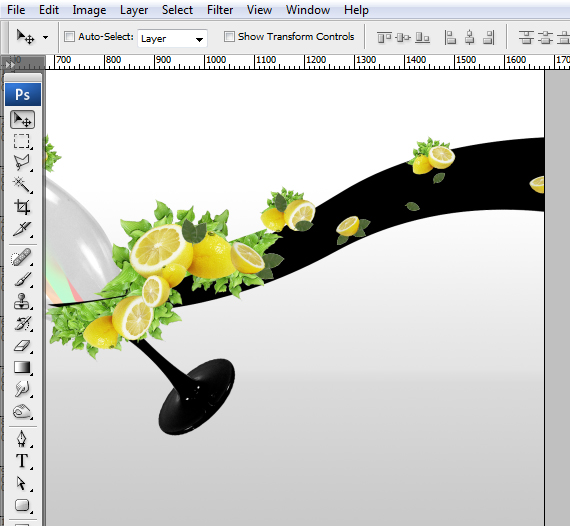The image size is (570, 526).
Task: Open the Layer menu
Action: coord(134,10)
